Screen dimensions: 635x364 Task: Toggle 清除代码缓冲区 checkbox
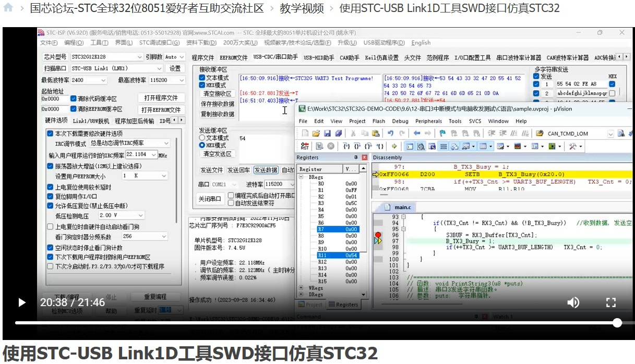point(74,99)
